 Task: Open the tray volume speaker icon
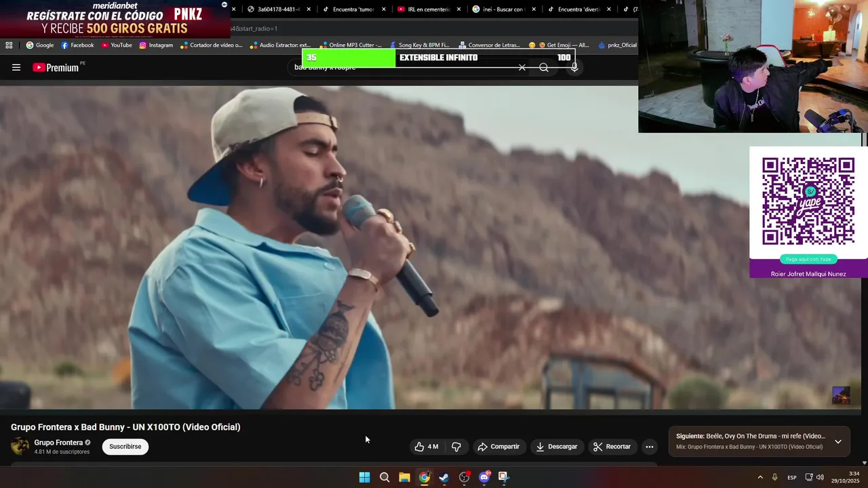[x=820, y=478]
